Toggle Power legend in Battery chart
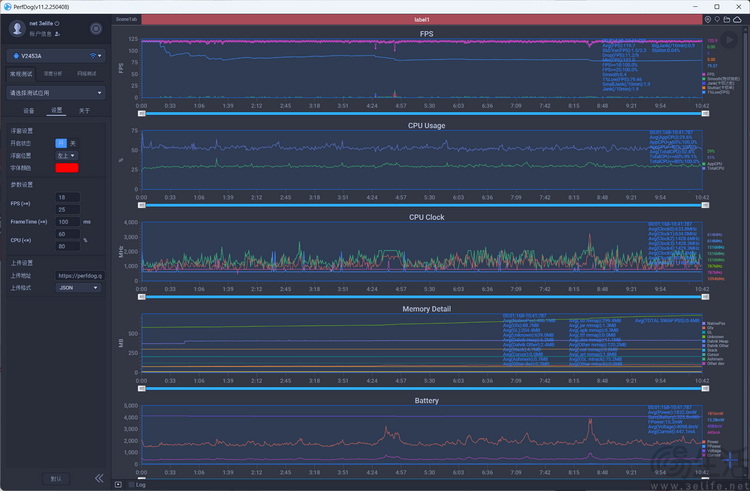 click(x=710, y=442)
